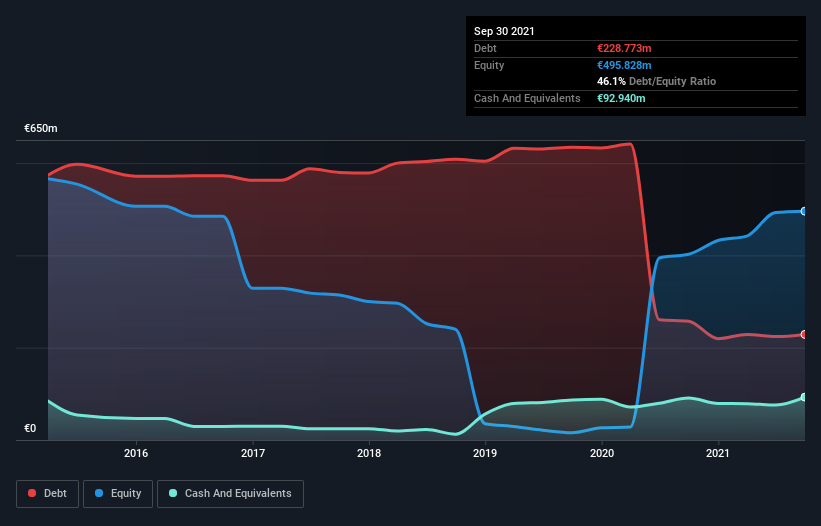Click the Sep 30 2021 tooltip date
The width and height of the screenshot is (821, 526).
click(504, 31)
